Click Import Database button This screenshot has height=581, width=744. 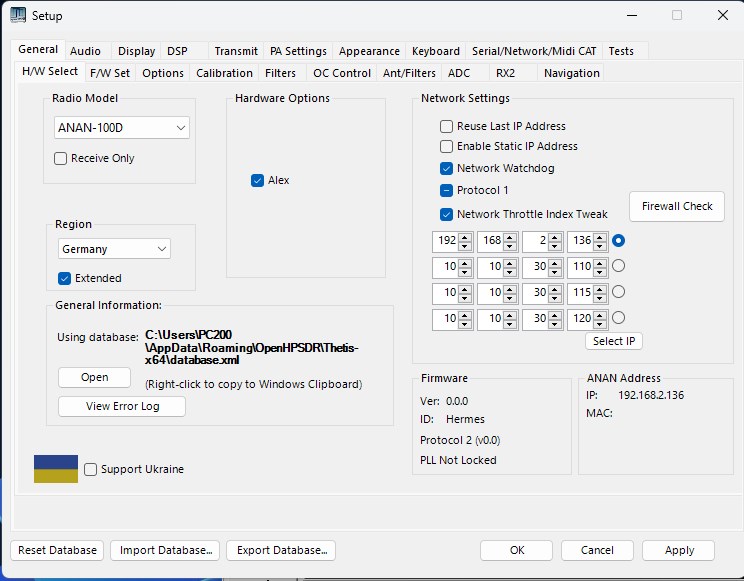point(165,550)
